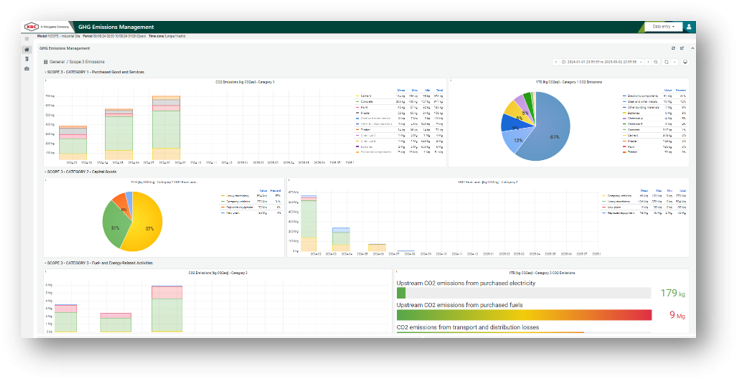738x380 pixels.
Task: Click the tallest stacked bar in Category 1 chart
Action: point(166,128)
